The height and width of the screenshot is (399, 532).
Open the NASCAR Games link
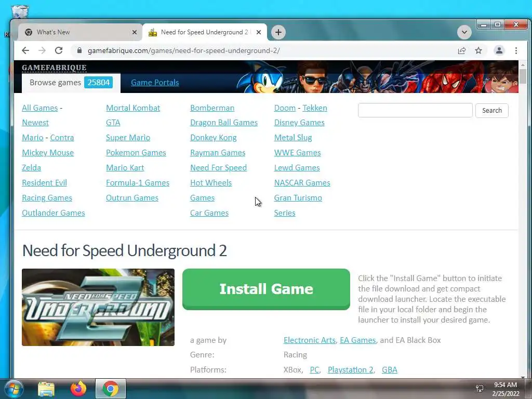tap(302, 182)
